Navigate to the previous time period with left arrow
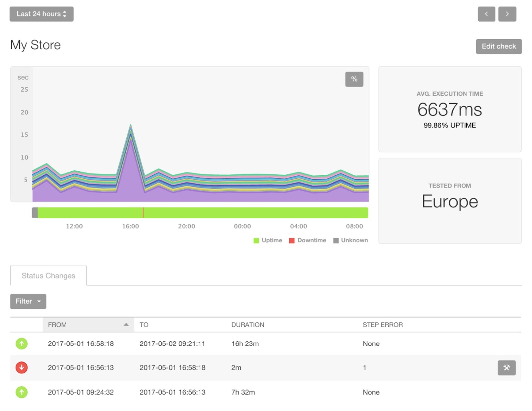 pos(486,14)
